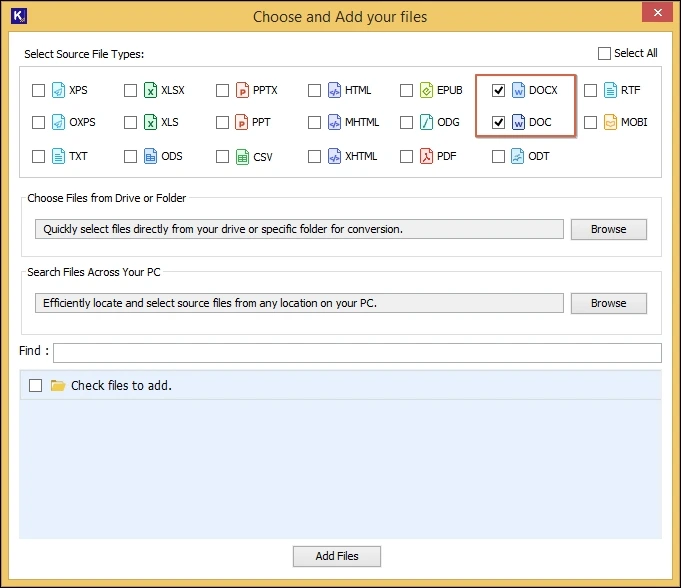
Task: Click the yellow folder icon in file list
Action: click(x=58, y=385)
